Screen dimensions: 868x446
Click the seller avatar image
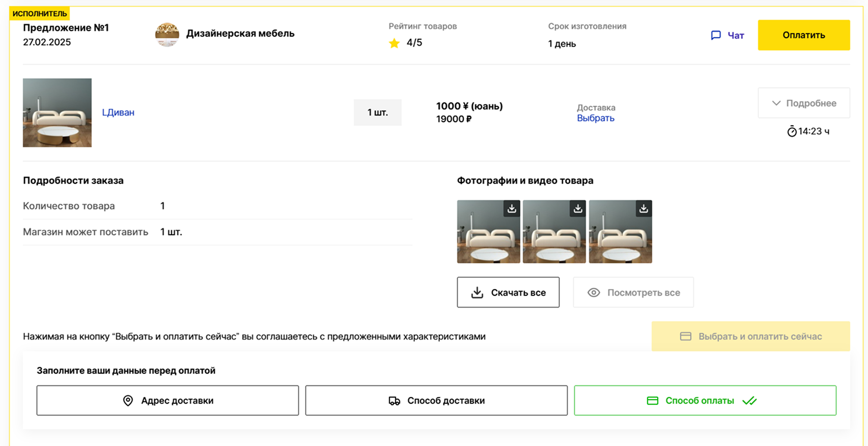click(167, 35)
